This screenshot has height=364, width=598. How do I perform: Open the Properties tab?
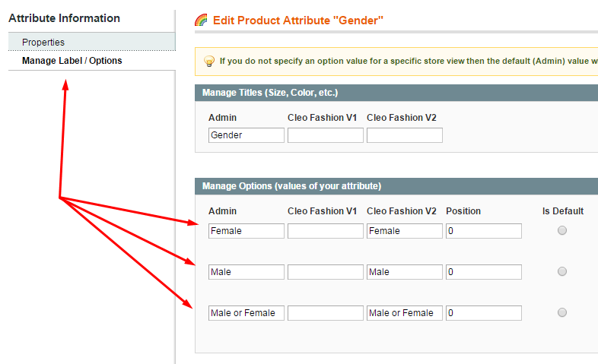tap(43, 43)
